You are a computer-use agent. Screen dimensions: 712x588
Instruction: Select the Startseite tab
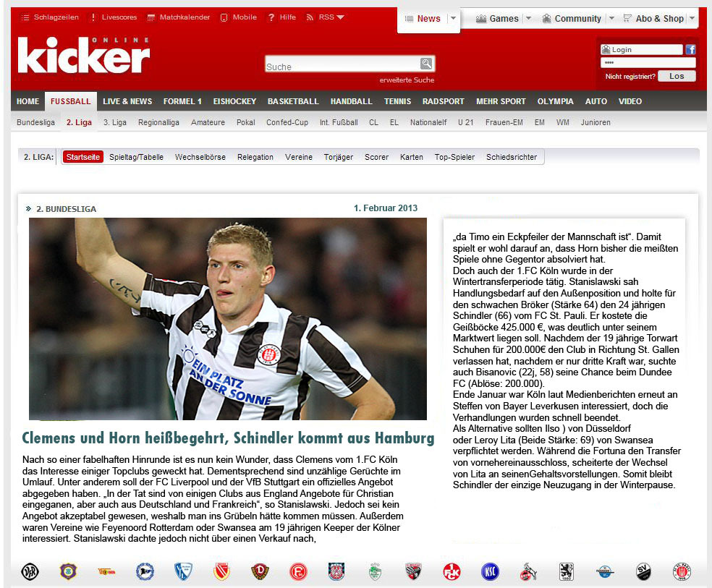click(x=83, y=157)
